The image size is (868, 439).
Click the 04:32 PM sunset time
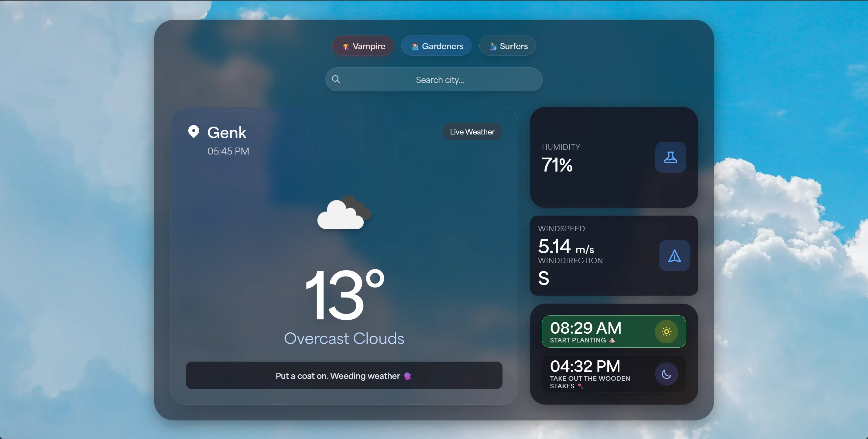coord(585,366)
